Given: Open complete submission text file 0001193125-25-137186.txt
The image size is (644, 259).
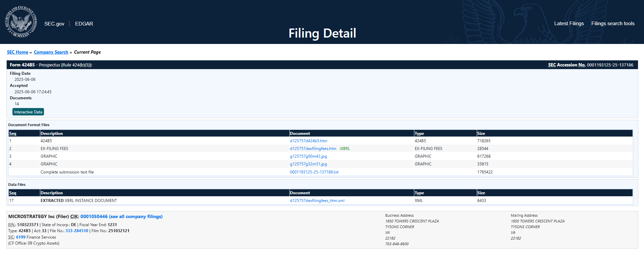Looking at the screenshot, I should pos(314,172).
